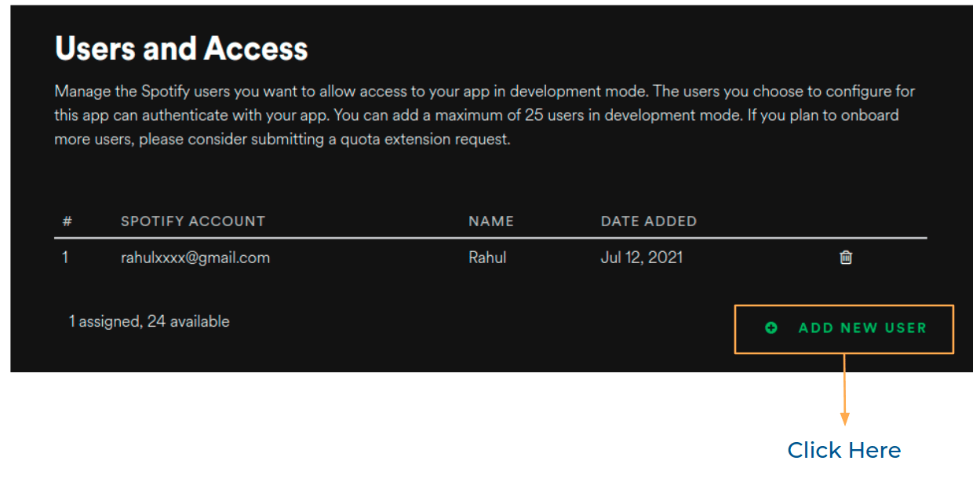Click the row number 1

[x=65, y=257]
